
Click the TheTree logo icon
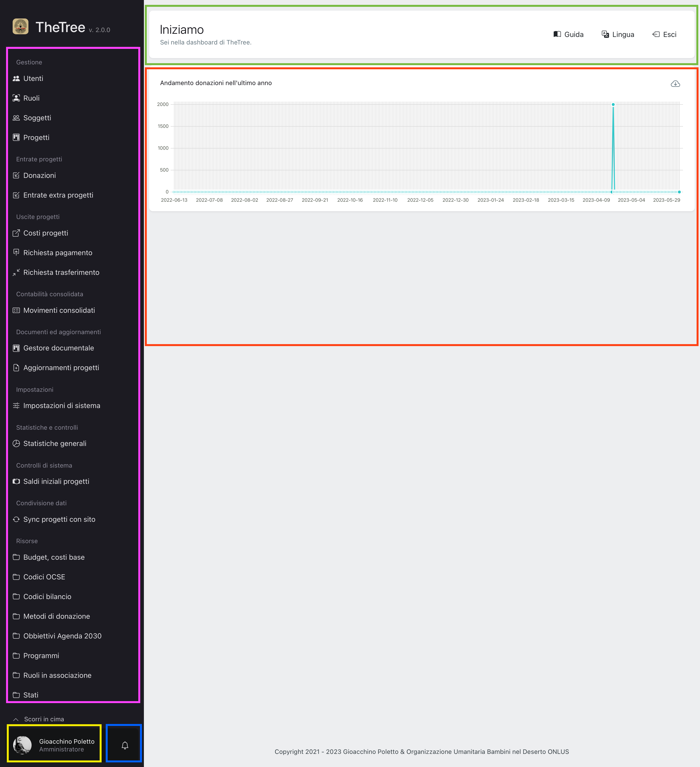[x=21, y=27]
